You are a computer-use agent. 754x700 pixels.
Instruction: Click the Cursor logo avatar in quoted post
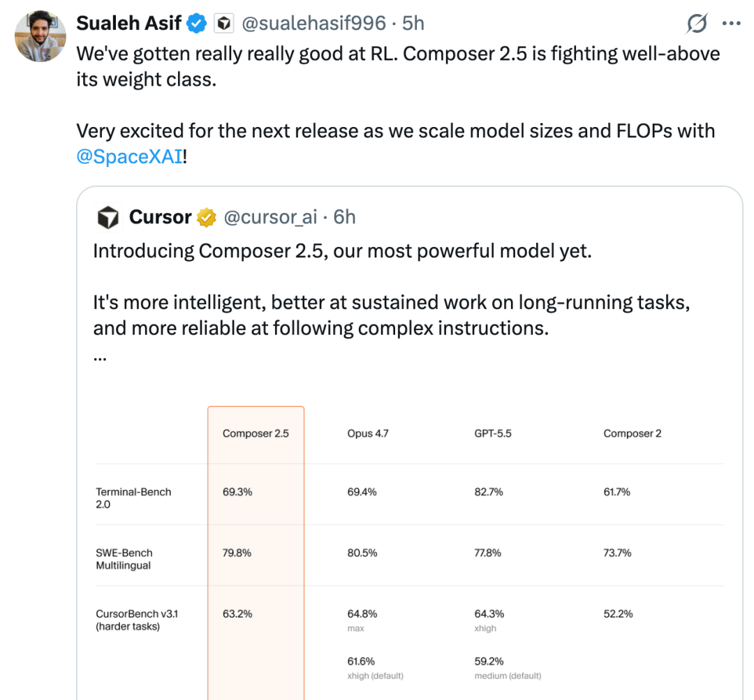108,217
